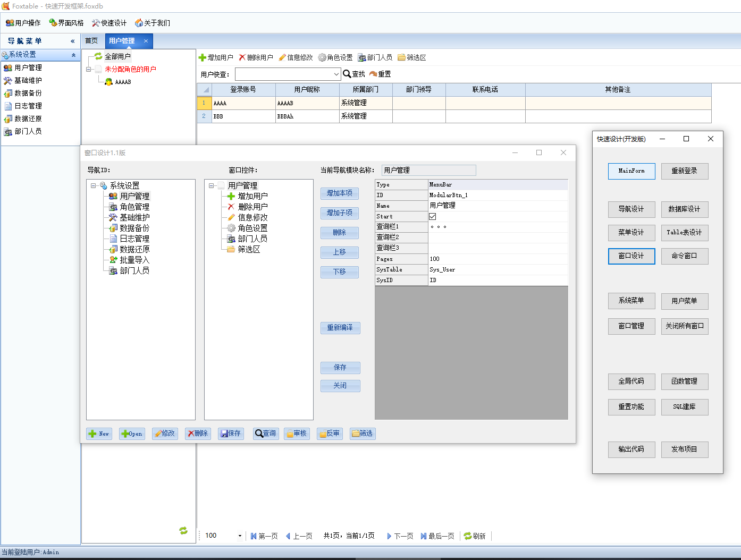
Task: Click the New button in bottom toolbar
Action: click(x=99, y=434)
